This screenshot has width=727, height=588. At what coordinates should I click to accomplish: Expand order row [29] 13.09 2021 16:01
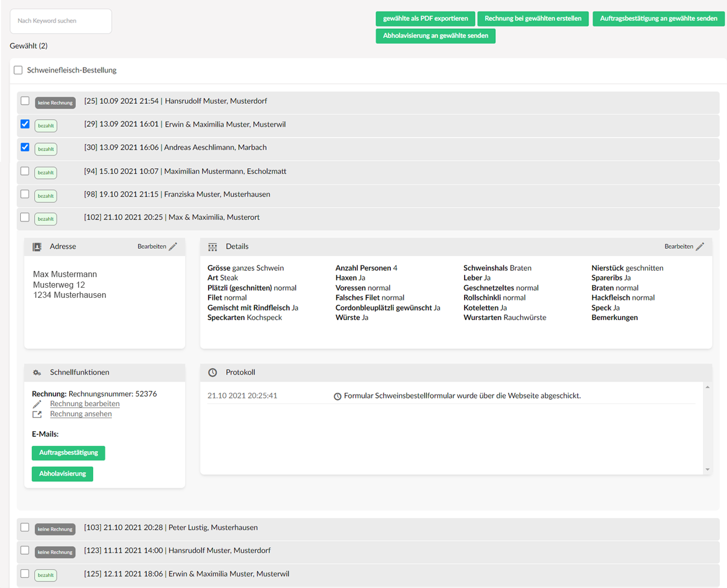point(368,126)
